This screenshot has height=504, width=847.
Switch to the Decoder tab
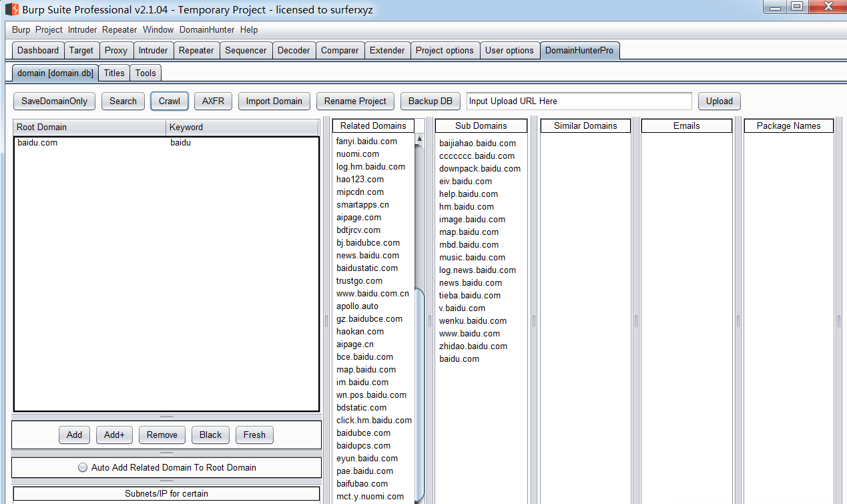click(294, 50)
